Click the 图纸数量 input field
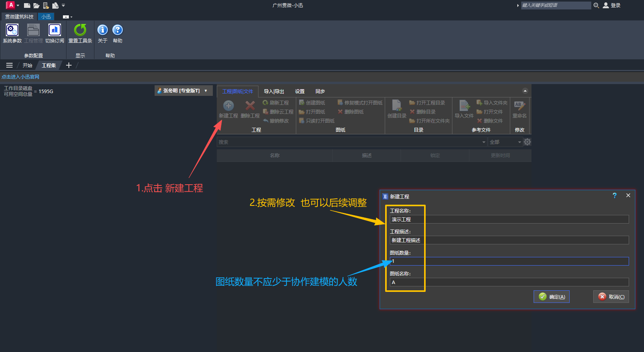644x352 pixels. (x=509, y=261)
